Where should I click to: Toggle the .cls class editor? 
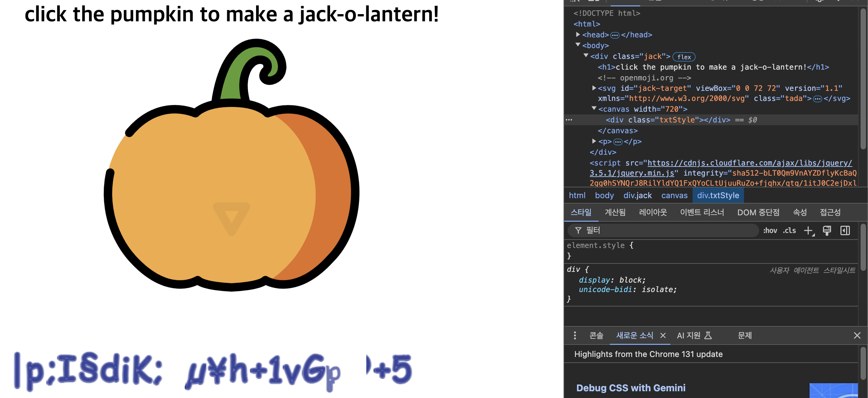click(x=789, y=231)
